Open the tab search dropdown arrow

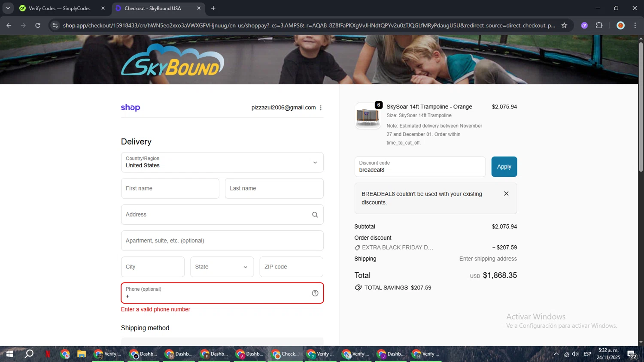click(8, 8)
